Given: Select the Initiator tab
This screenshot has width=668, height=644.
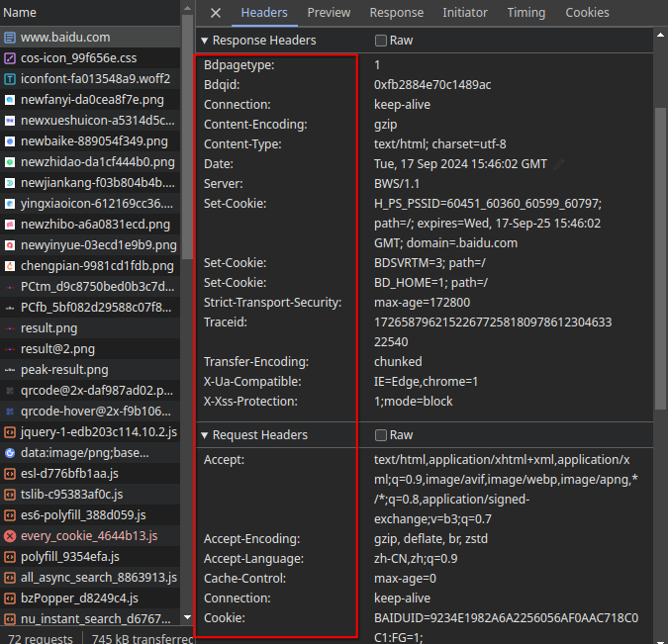Looking at the screenshot, I should click(x=464, y=13).
